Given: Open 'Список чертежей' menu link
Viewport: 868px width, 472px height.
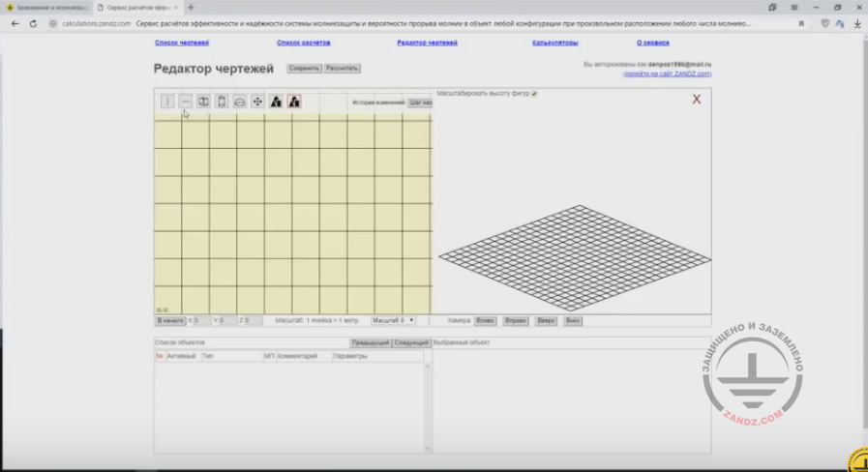Looking at the screenshot, I should click(x=182, y=43).
